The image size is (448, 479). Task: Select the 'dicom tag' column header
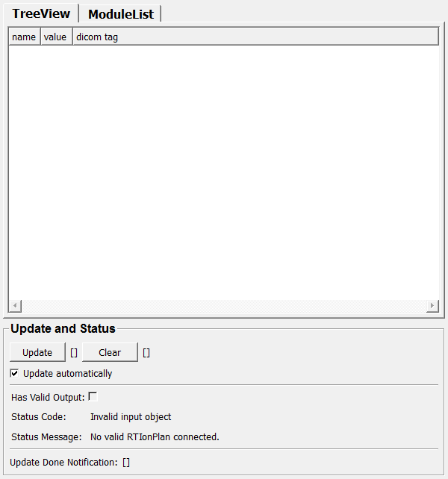pyautogui.click(x=97, y=37)
